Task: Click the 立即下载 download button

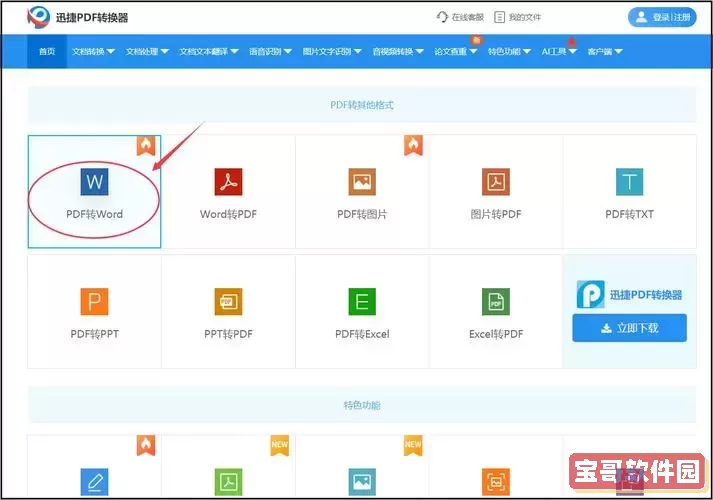Action: click(629, 328)
